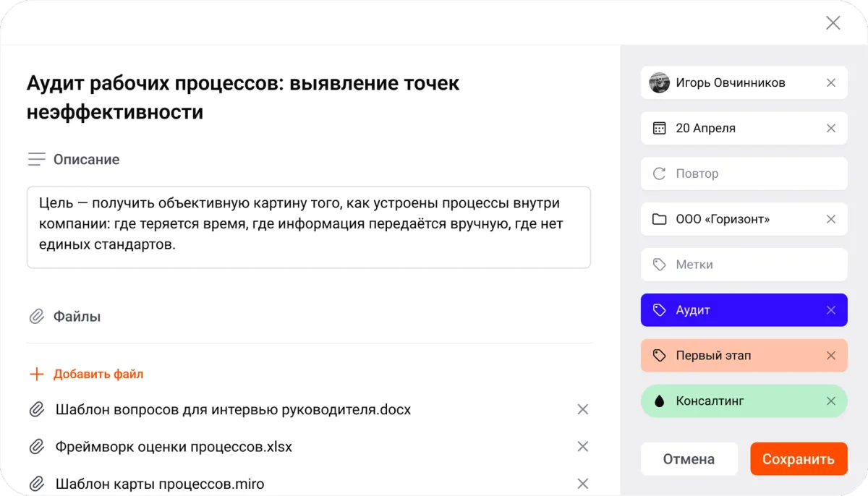Screen dimensions: 868x496
Task: Click inside the description text field
Action: 310,227
